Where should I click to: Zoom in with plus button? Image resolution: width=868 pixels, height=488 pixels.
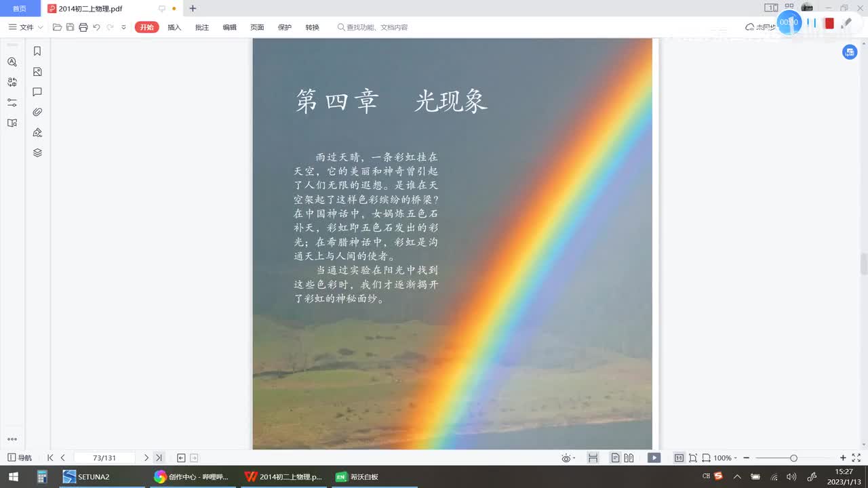click(x=843, y=458)
